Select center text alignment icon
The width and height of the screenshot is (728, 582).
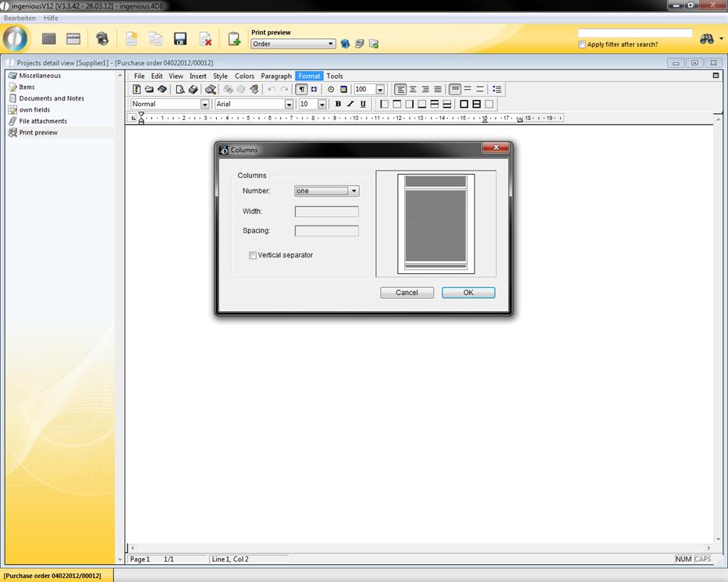(413, 90)
